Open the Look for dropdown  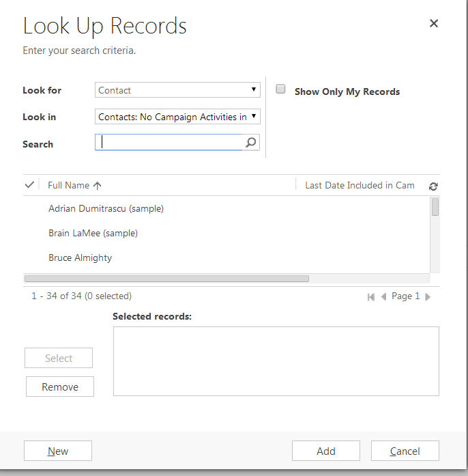coord(177,90)
